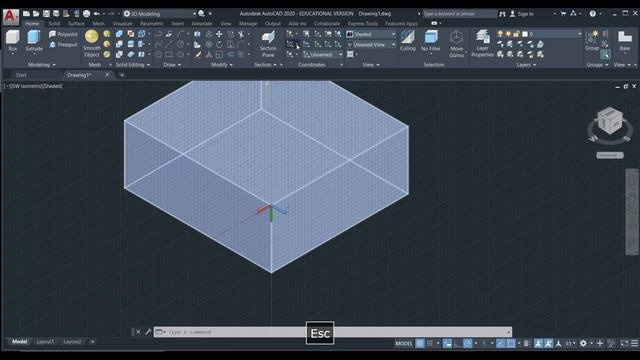
Task: Toggle dynamic input in status bar
Action: [447, 343]
